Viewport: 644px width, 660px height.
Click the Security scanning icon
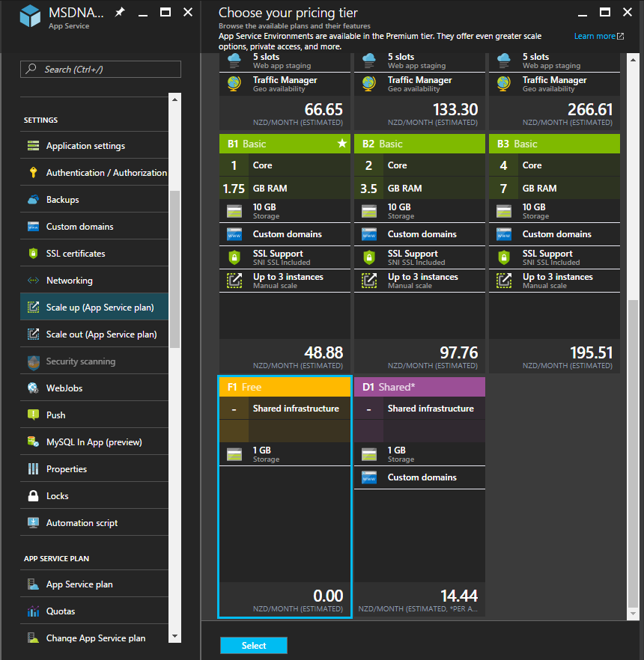tap(33, 362)
